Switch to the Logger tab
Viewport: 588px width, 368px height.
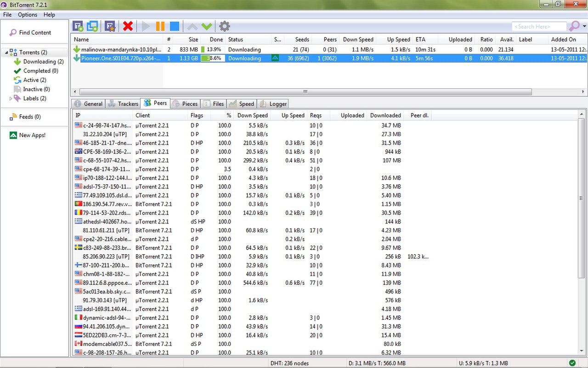[273, 104]
